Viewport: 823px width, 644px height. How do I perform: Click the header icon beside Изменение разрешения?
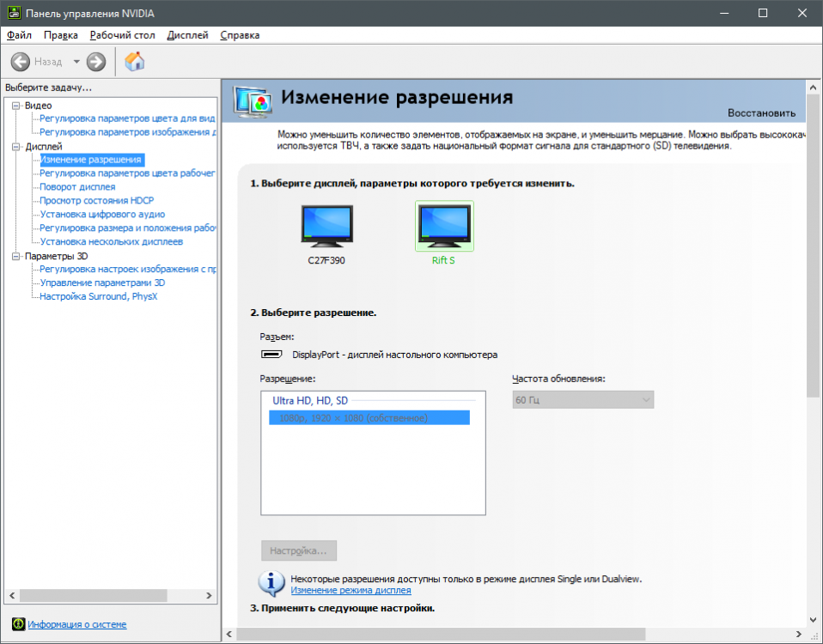(253, 101)
